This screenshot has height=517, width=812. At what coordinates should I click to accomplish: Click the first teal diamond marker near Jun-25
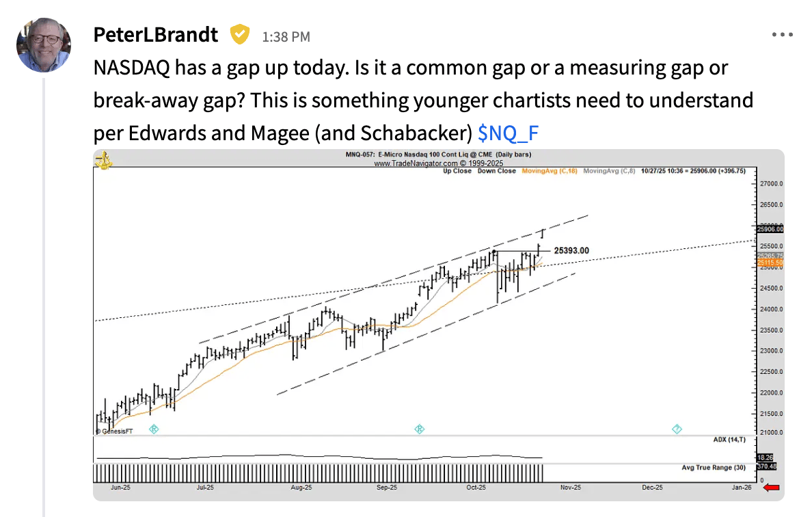(x=154, y=429)
